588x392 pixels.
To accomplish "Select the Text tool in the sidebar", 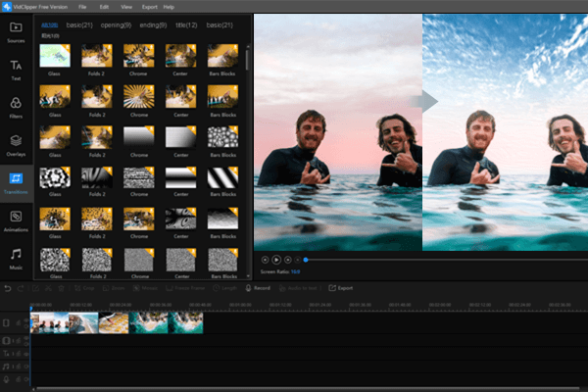I will point(16,69).
